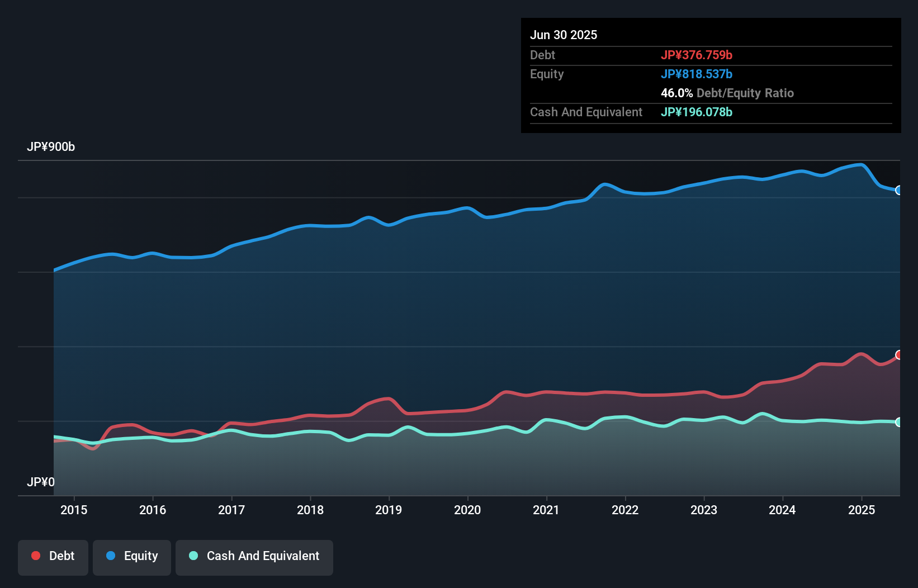Click the JP¥900b axis label
918x588 pixels.
(51, 147)
